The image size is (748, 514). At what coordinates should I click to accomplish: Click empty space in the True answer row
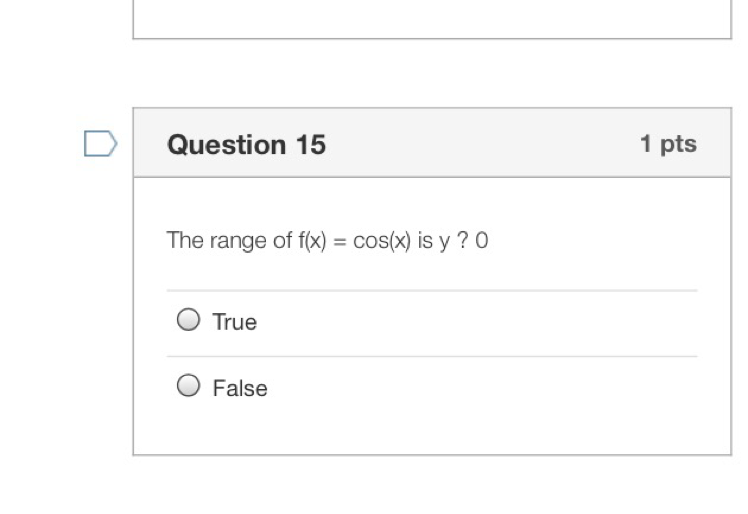point(480,322)
